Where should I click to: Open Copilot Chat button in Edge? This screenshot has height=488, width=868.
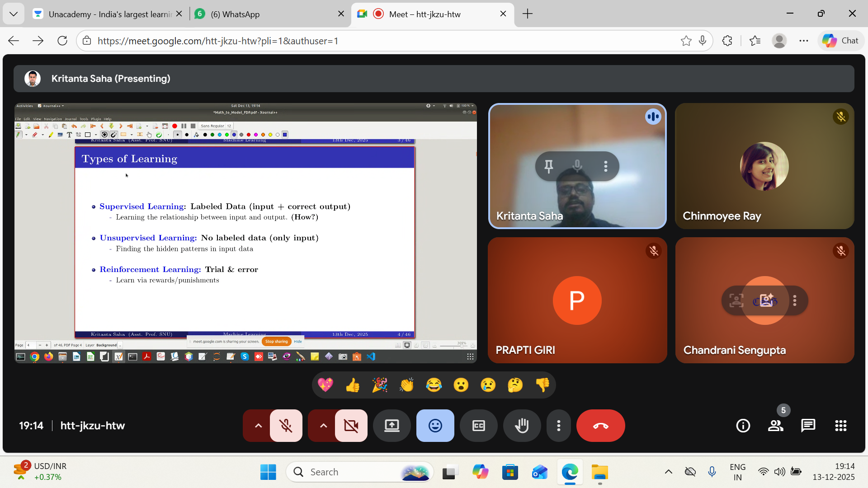[x=841, y=41]
